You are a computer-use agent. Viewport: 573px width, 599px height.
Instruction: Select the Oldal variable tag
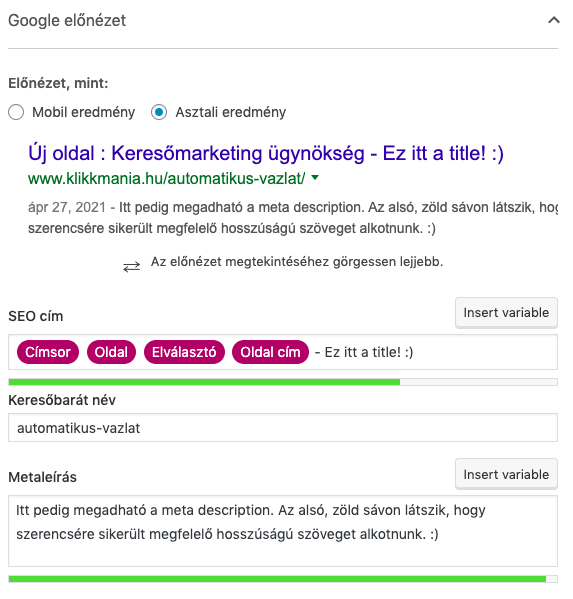pos(111,352)
